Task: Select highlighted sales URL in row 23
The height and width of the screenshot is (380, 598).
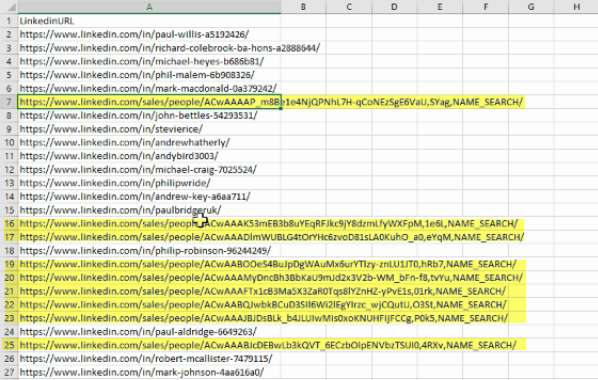Action: click(x=149, y=318)
